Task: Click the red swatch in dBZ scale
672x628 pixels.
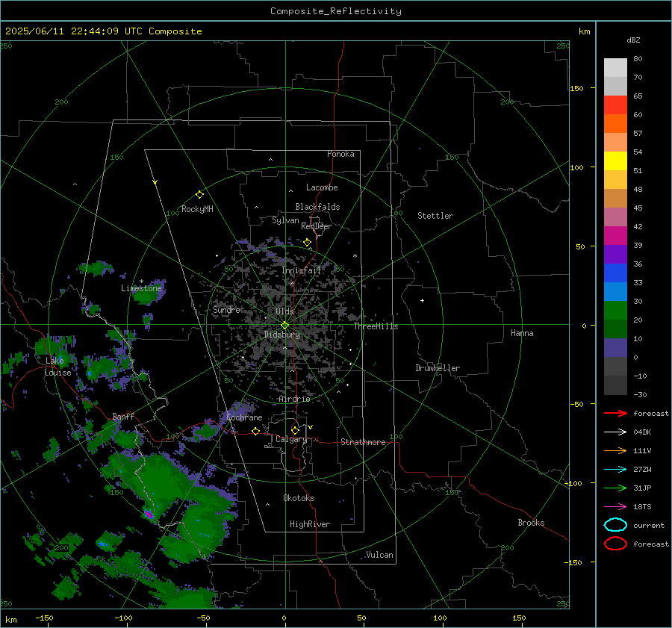Action: click(x=615, y=105)
